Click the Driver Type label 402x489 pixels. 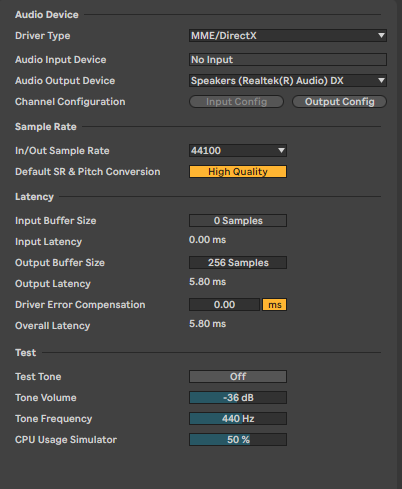tap(43, 36)
